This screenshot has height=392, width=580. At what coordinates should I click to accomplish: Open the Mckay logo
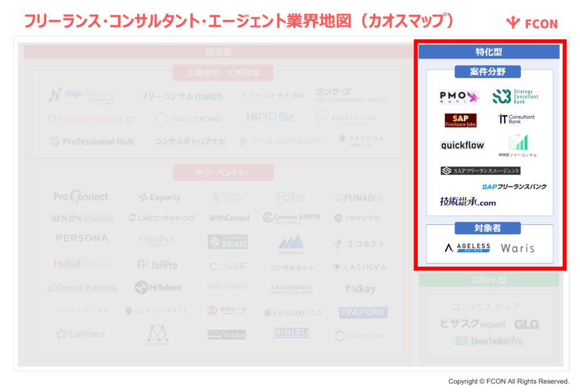361,288
